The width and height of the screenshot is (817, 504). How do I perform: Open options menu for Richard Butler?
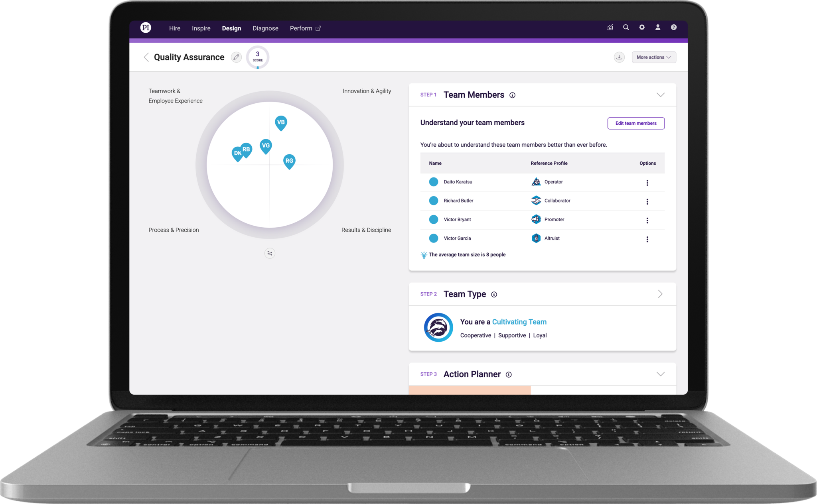point(647,201)
